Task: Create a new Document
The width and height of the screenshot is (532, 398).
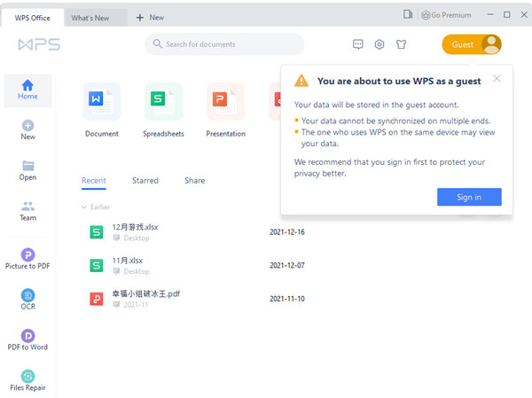Action: (102, 110)
